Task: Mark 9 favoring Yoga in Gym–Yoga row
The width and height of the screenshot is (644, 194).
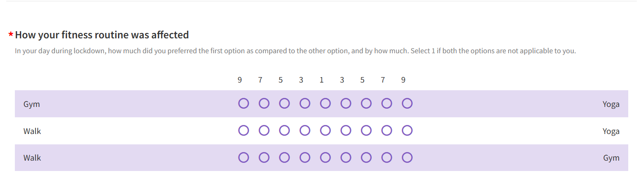Action: (x=407, y=104)
